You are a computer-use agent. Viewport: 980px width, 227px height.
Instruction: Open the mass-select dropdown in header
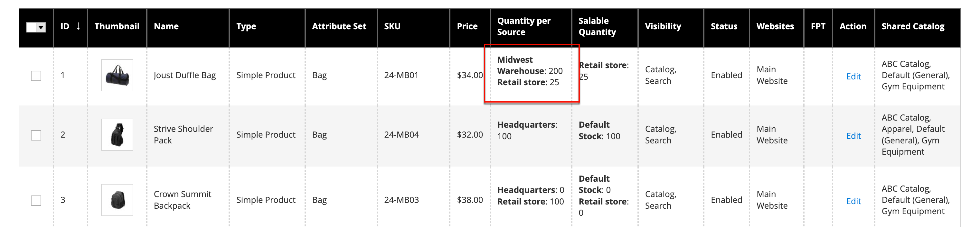click(41, 27)
